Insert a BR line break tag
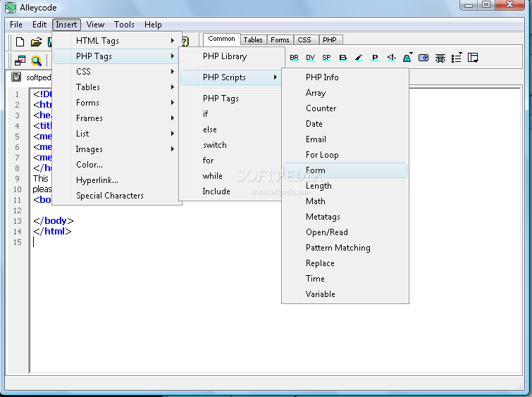This screenshot has width=532, height=397. point(294,58)
